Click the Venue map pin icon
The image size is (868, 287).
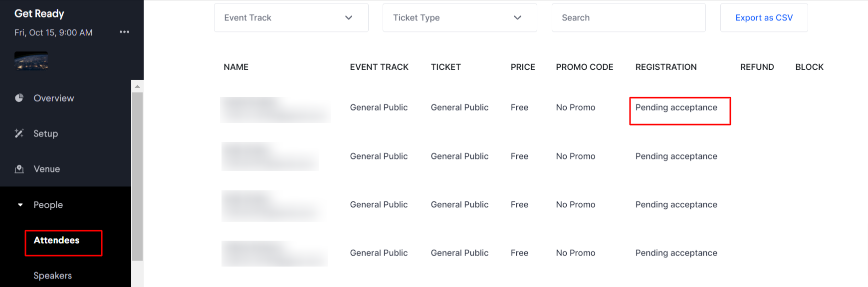pos(19,169)
